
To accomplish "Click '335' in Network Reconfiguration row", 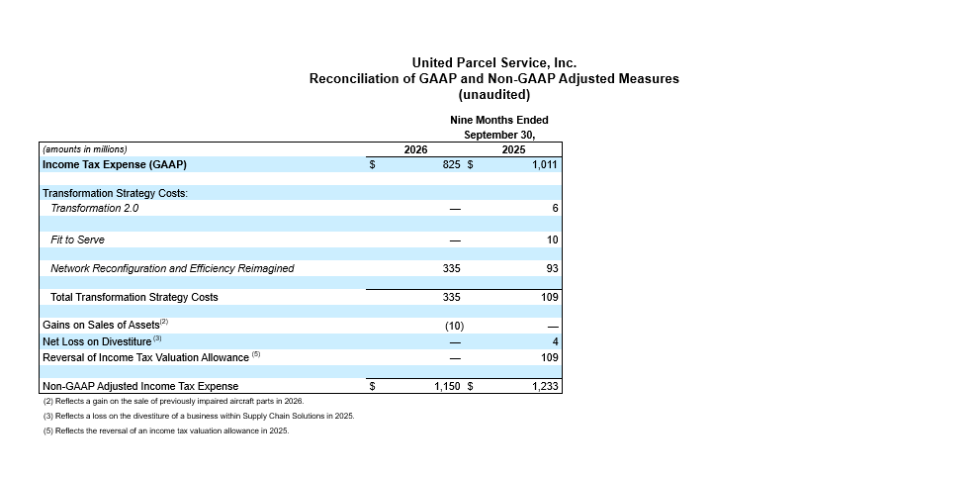I will [x=451, y=269].
